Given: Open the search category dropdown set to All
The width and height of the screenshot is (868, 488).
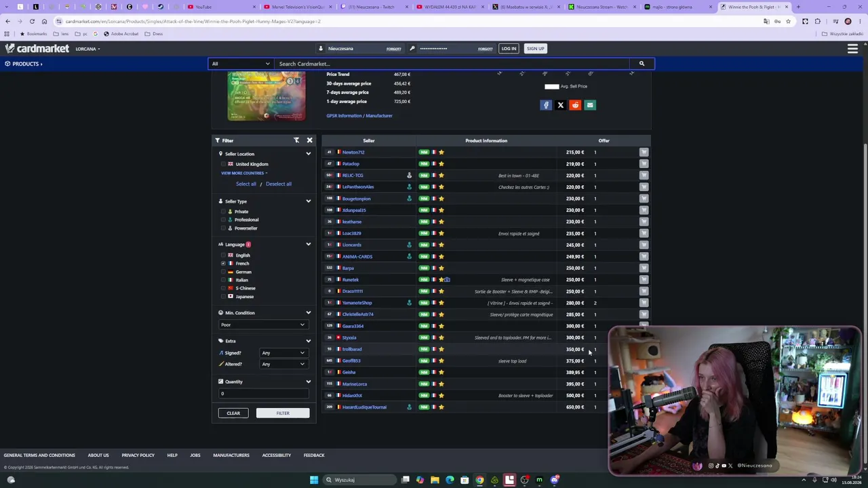Looking at the screenshot, I should 241,64.
